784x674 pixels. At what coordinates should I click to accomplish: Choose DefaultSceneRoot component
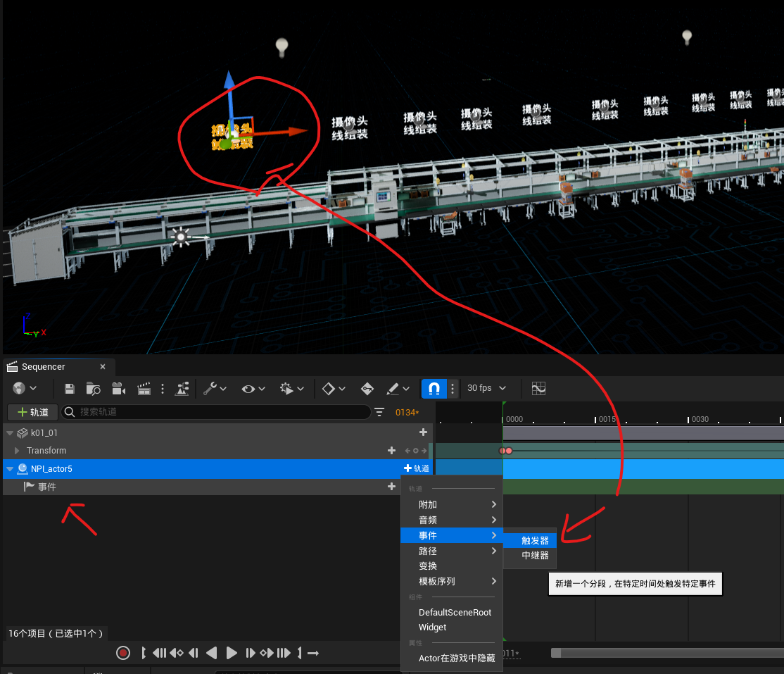coord(452,613)
